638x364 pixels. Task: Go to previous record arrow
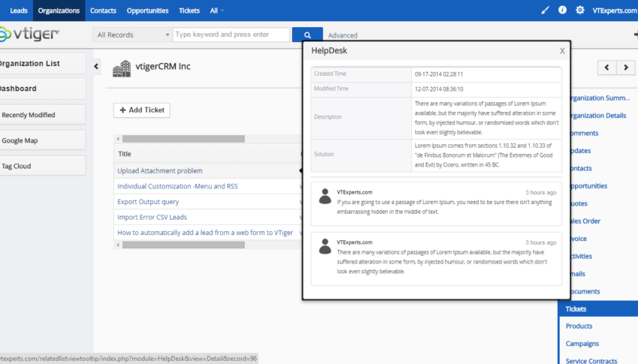(x=606, y=68)
